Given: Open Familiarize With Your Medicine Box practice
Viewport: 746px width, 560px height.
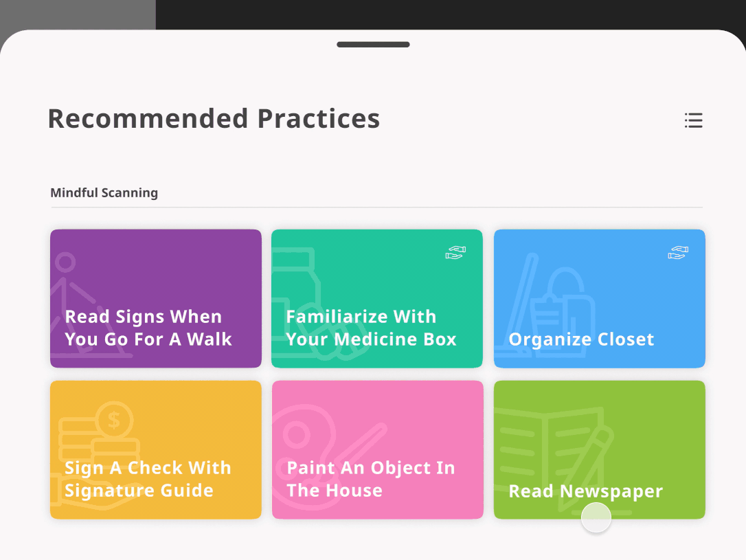Looking at the screenshot, I should pos(377,298).
